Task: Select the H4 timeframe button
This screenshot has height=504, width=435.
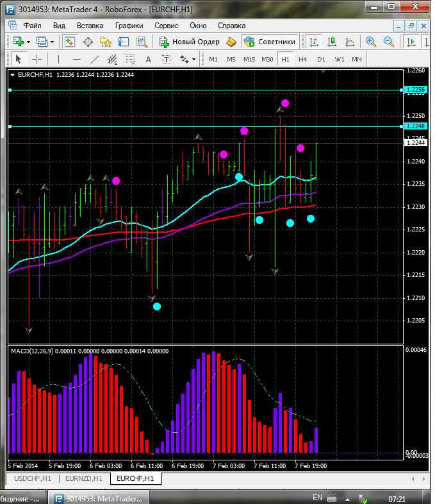Action: click(x=303, y=59)
